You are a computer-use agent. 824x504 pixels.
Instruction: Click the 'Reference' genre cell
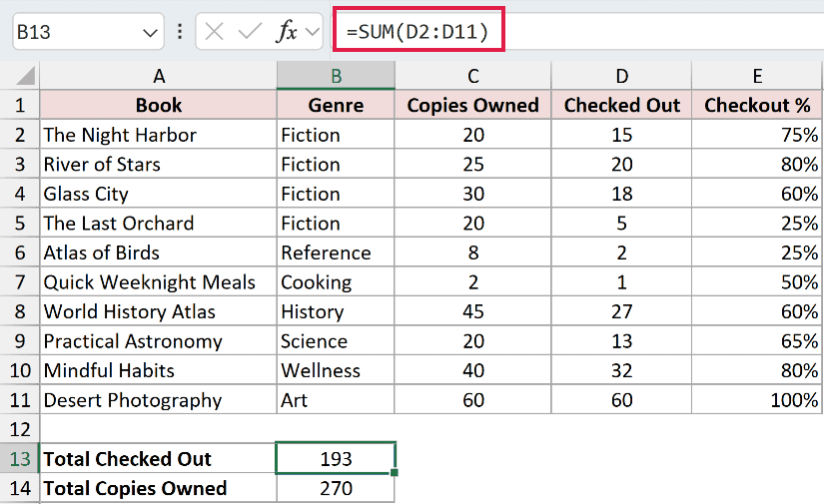tap(336, 252)
